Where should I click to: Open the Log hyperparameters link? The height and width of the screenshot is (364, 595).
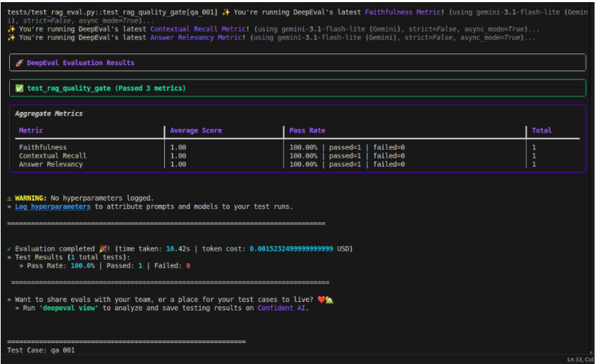tap(53, 207)
